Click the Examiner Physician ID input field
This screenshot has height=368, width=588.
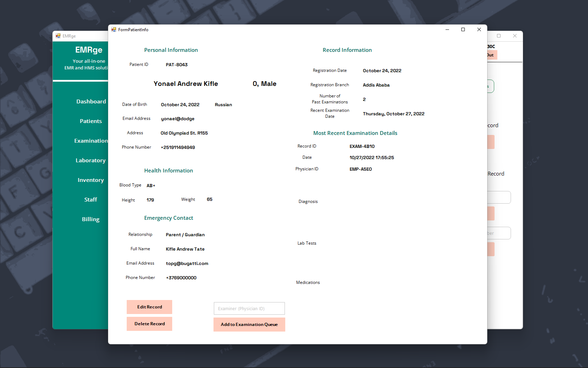249,308
